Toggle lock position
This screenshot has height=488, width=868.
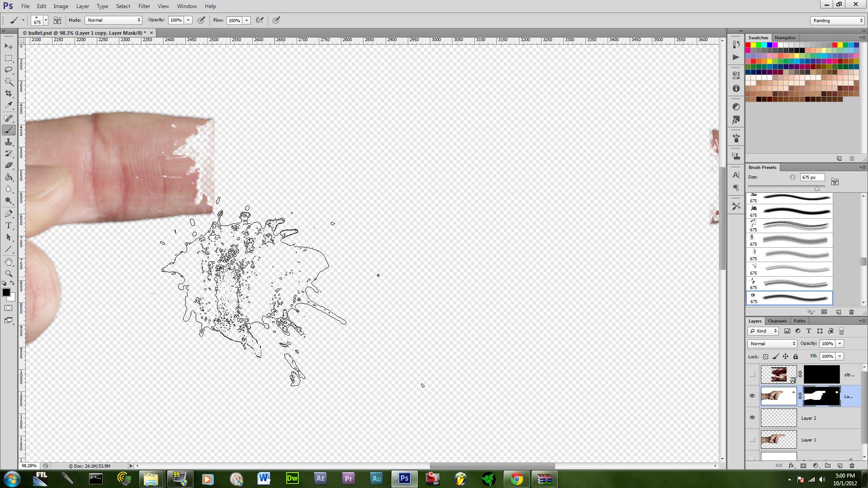pos(786,357)
